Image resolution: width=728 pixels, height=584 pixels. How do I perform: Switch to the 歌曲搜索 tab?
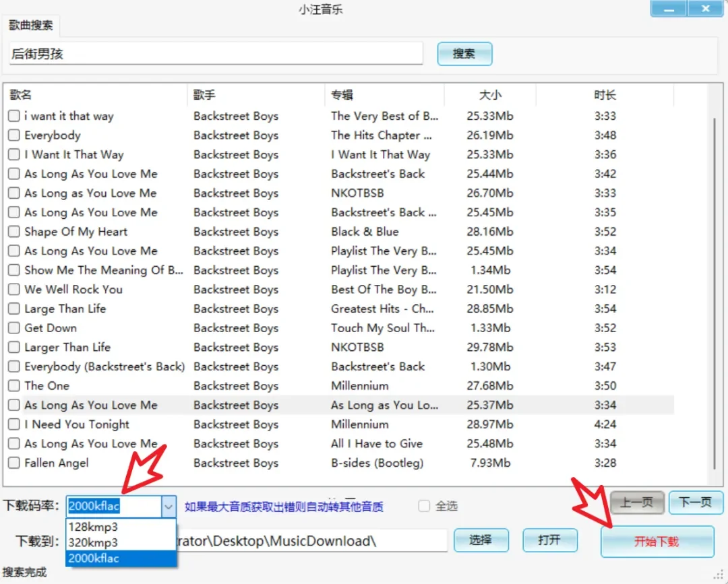pyautogui.click(x=30, y=25)
